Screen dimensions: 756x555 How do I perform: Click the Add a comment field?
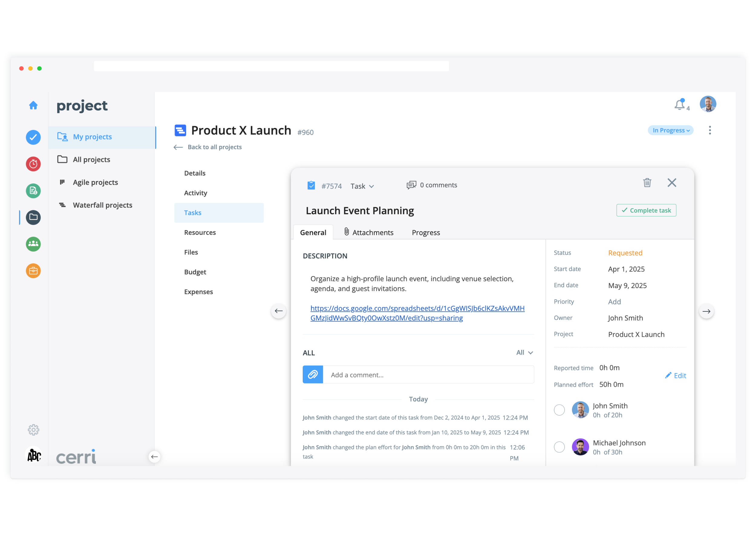tap(428, 375)
